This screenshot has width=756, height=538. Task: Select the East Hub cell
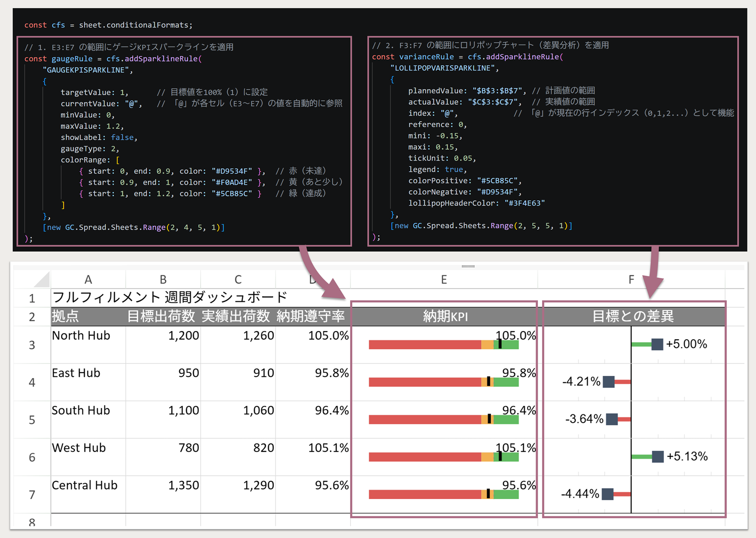88,382
